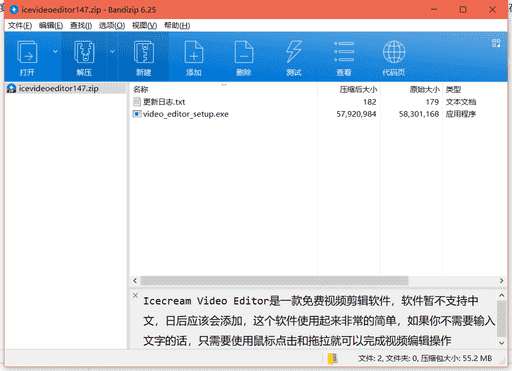Click the sort chevron above the 名称 column
512x371 pixels.
point(224,85)
